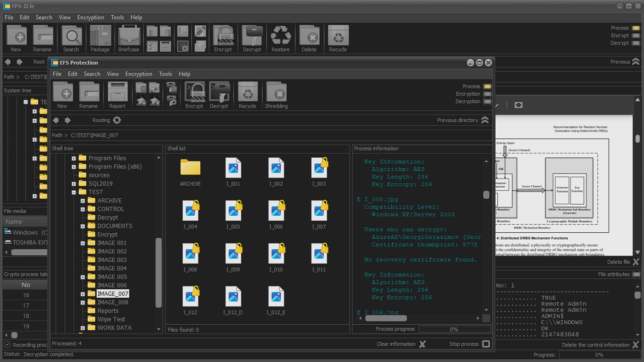Expand the WORK DATA folder
644x362 pixels.
(82, 328)
